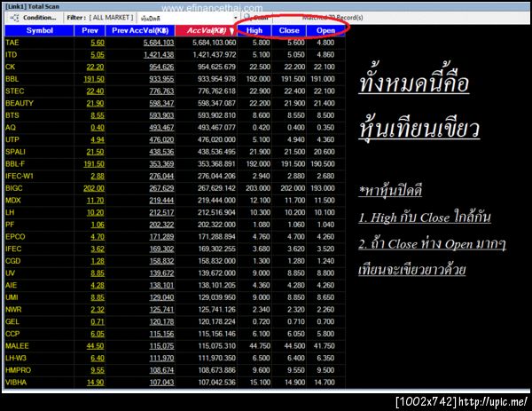Sort by Open column header
532x411 pixels.
[x=325, y=30]
